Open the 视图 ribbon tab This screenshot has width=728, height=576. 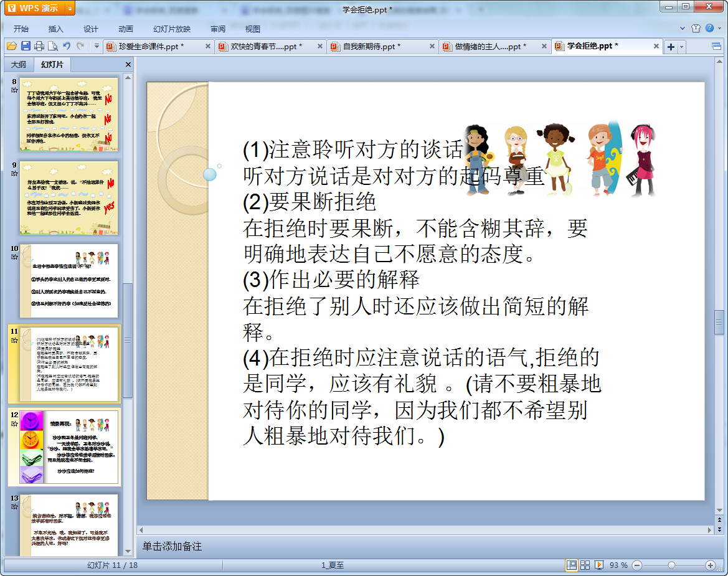coord(253,29)
